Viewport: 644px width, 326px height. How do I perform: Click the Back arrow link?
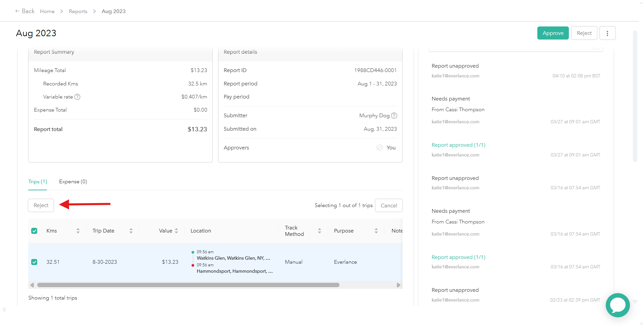(25, 11)
